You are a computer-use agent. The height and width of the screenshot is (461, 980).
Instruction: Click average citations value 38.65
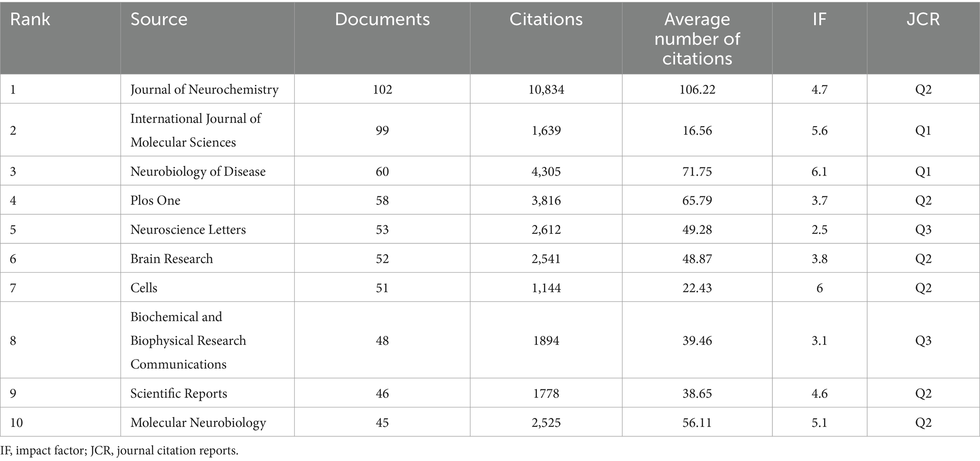point(697,394)
